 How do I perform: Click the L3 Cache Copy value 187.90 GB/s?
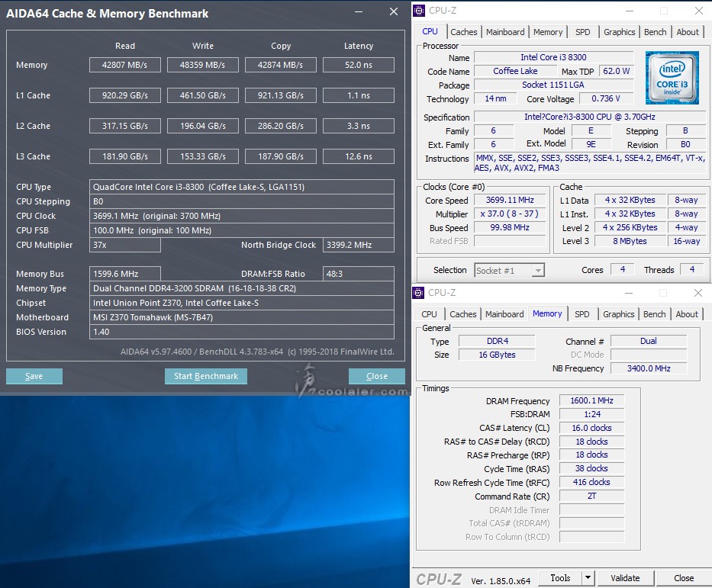coord(281,156)
